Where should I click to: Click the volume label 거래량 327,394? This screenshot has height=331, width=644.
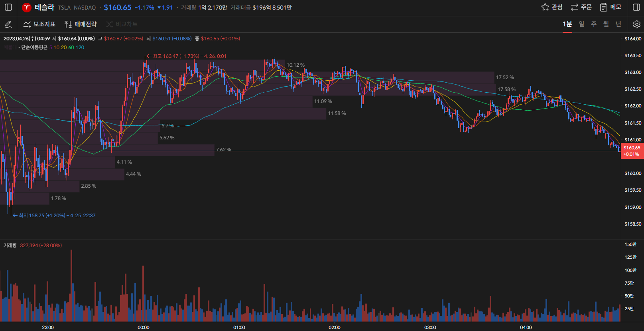point(33,246)
